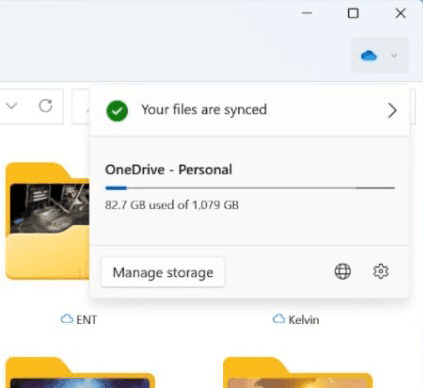Click the green synced checkmark icon

click(117, 111)
